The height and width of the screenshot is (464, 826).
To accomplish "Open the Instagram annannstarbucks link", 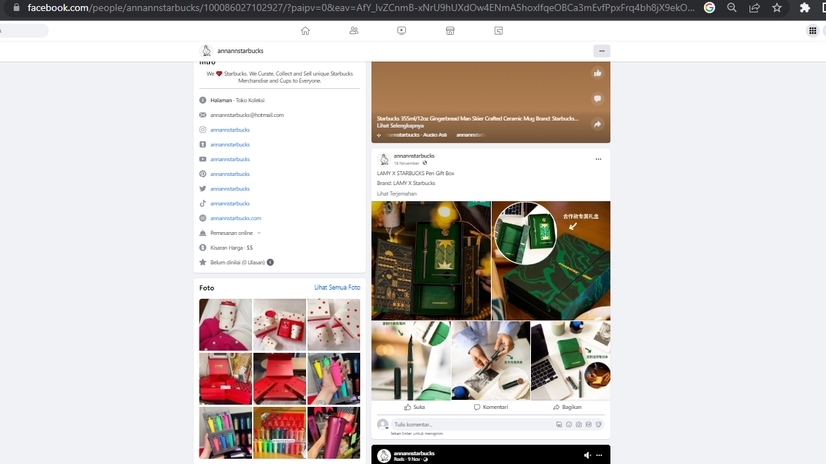I will click(230, 130).
